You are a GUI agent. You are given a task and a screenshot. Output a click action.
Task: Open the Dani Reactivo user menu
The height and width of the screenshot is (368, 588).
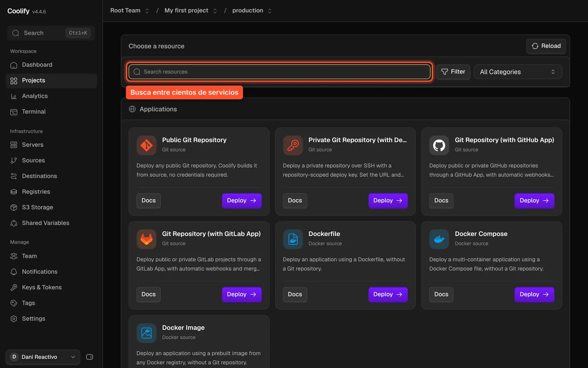(x=43, y=357)
